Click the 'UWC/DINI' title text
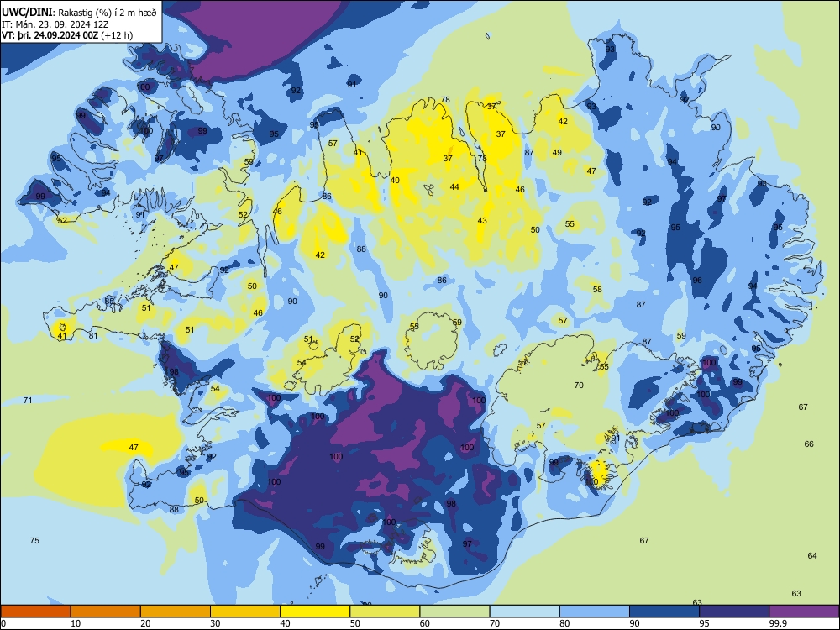 tap(27, 13)
